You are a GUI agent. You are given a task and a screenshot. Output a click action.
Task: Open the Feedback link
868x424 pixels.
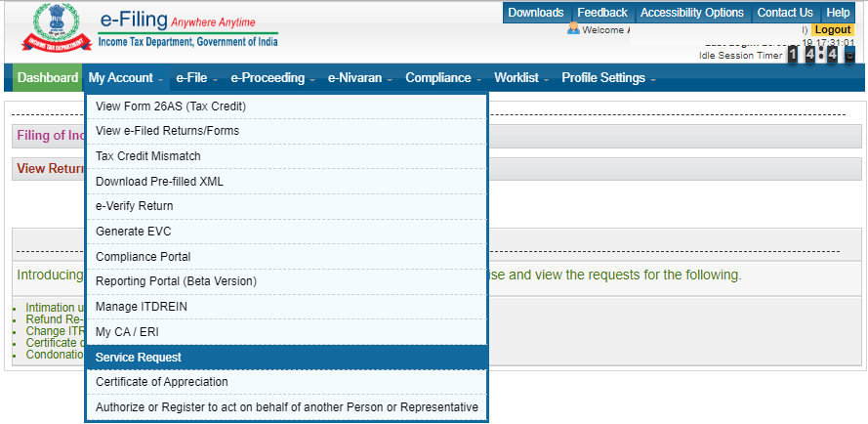click(602, 13)
